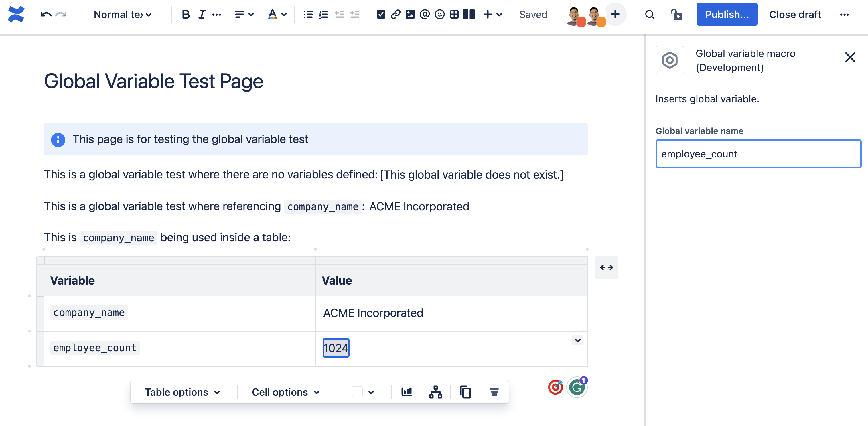Open the table cell chevron menu
Screen dimensions: 868x426
point(577,340)
